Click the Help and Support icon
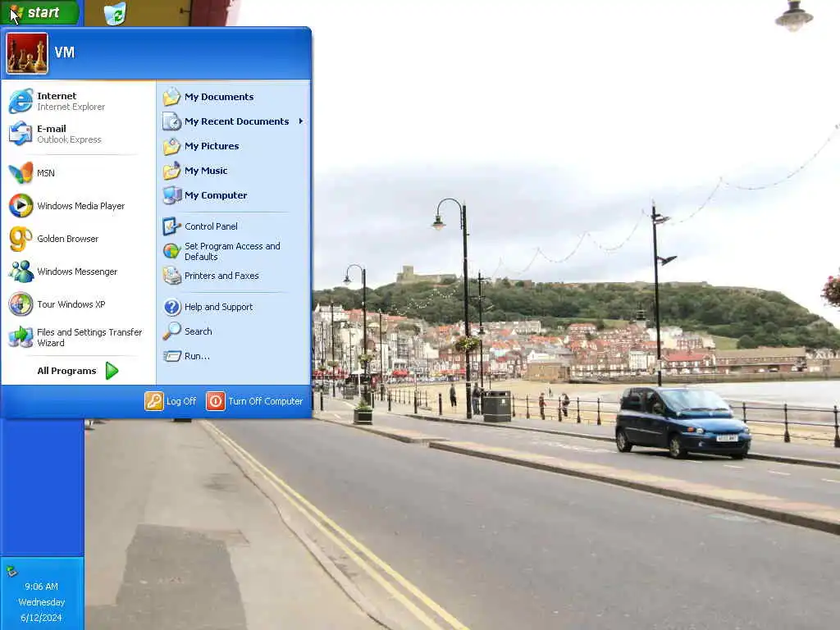The height and width of the screenshot is (630, 840). [x=171, y=307]
